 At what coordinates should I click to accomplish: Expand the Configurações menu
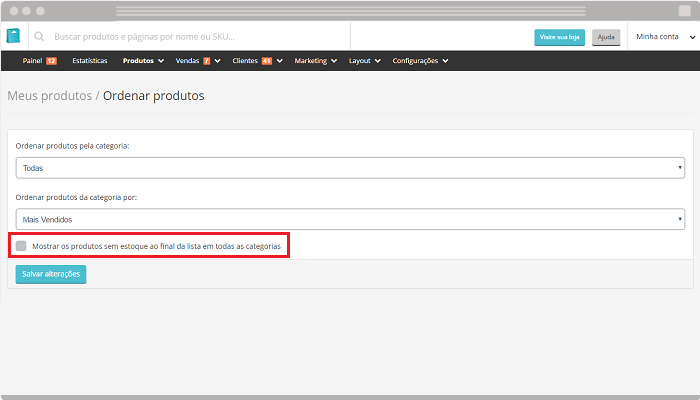421,61
